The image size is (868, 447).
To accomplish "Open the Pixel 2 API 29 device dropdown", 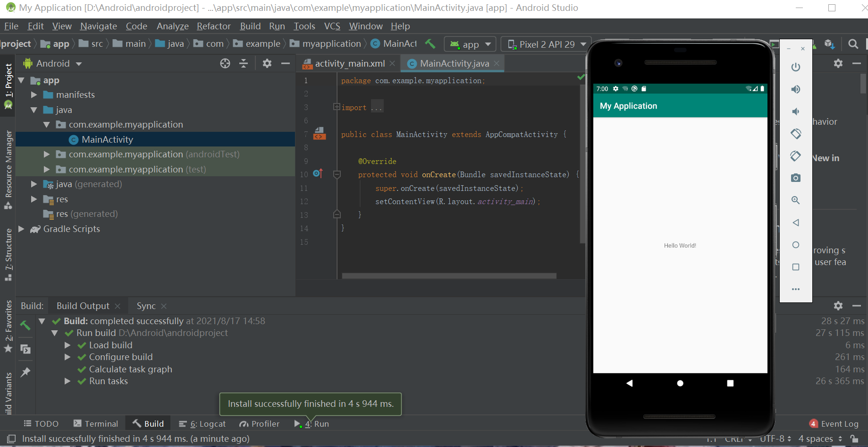I will 546,44.
